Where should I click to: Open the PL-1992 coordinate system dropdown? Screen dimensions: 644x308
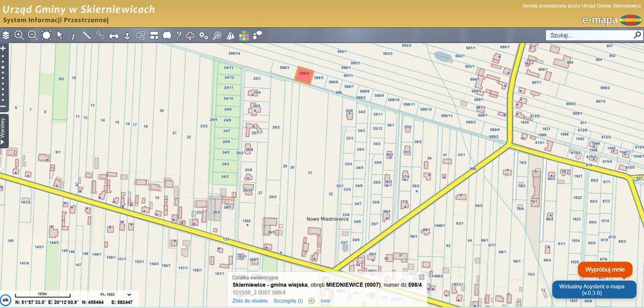115,294
